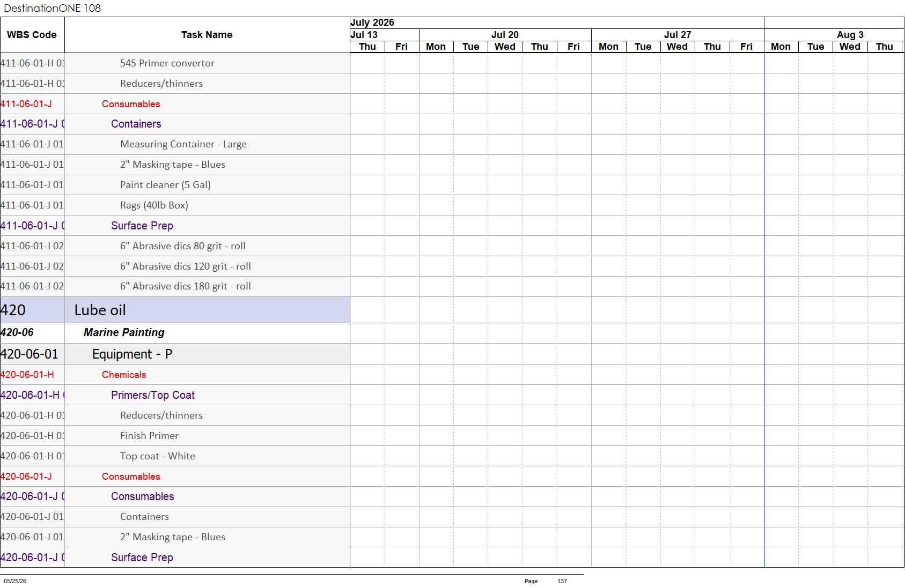Select Primers/Top Coat group row

175,395
